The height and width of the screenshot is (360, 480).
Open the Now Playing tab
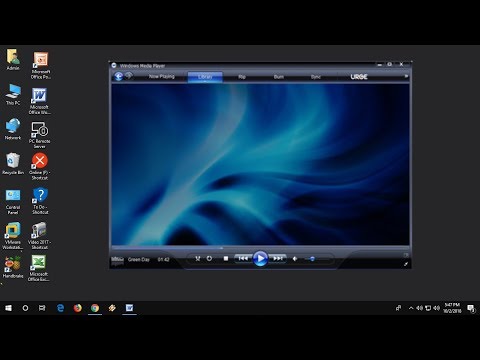(x=162, y=76)
